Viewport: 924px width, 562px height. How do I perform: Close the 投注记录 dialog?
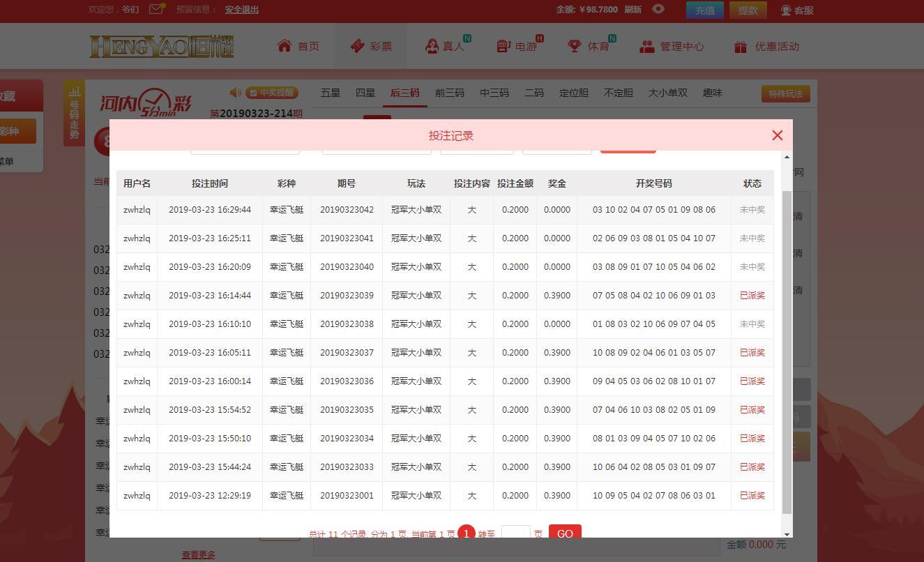[x=778, y=135]
